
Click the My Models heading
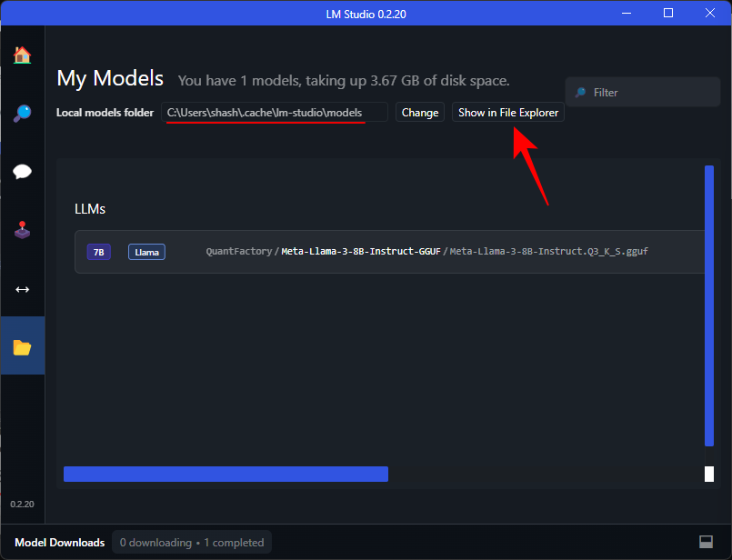click(x=110, y=78)
